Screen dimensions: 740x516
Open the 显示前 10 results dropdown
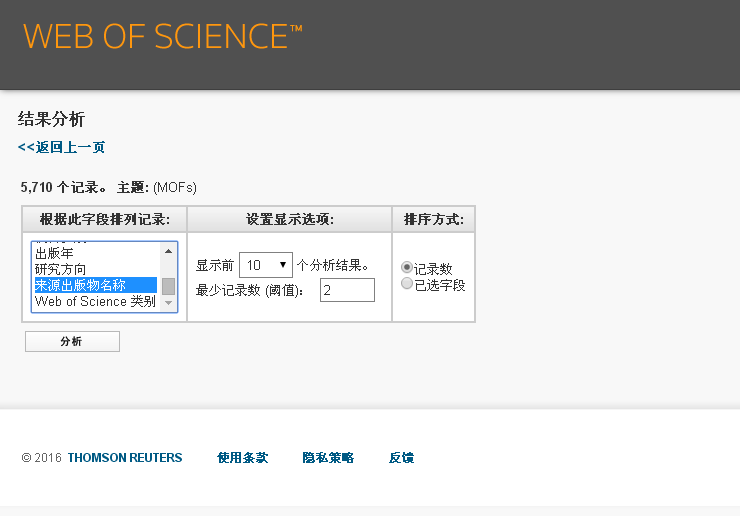pyautogui.click(x=266, y=265)
